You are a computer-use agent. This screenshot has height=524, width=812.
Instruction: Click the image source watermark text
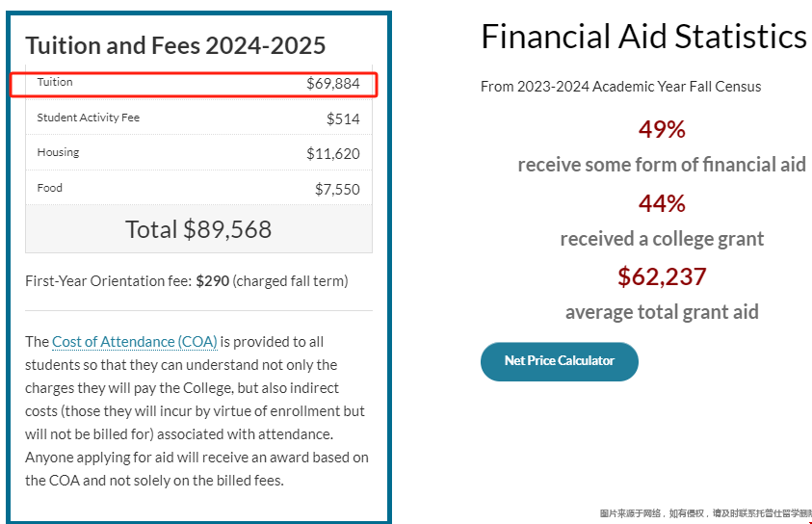[x=705, y=513]
